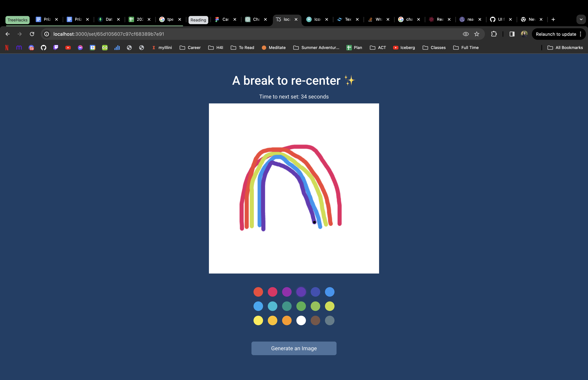The image size is (588, 380).
Task: Reload the current page
Action: 32,34
